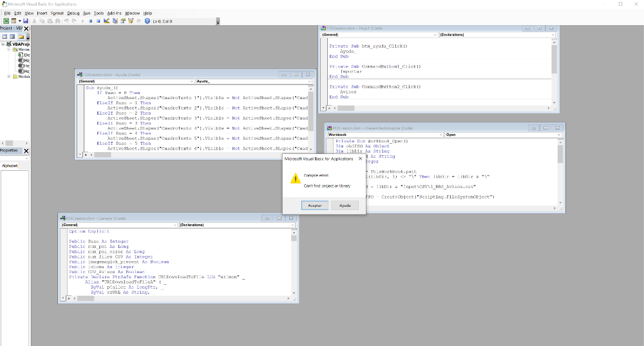Screen dimensions: 644x346
Task: Open the Window menu
Action: pos(132,13)
